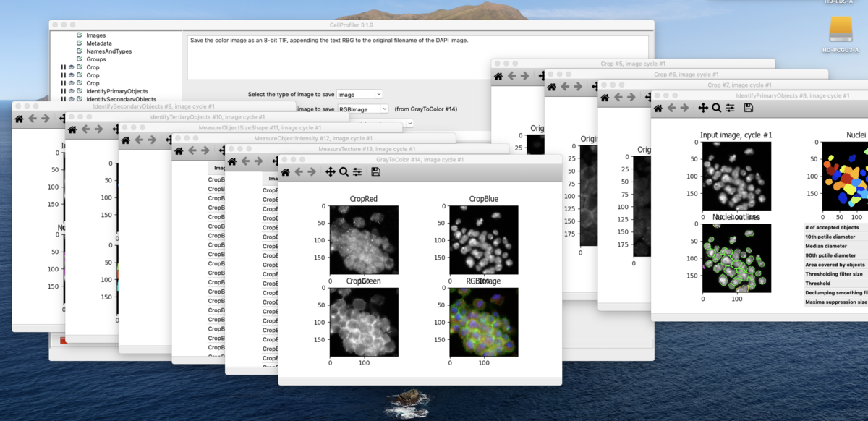Image resolution: width=868 pixels, height=421 pixels.
Task: Click inside module notes text box
Action: (418, 57)
